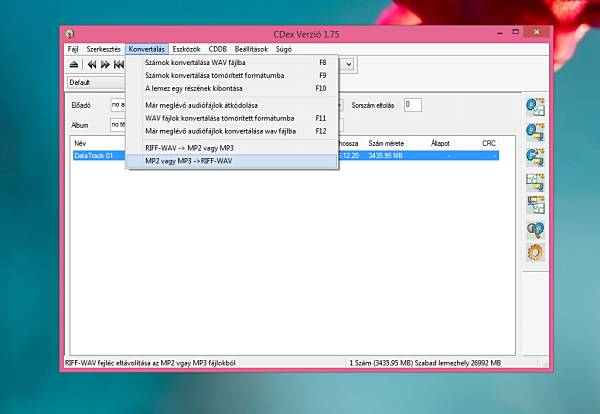The image size is (600, 414).
Task: Click the Convert WAV to compressed icon
Action: [x=535, y=182]
